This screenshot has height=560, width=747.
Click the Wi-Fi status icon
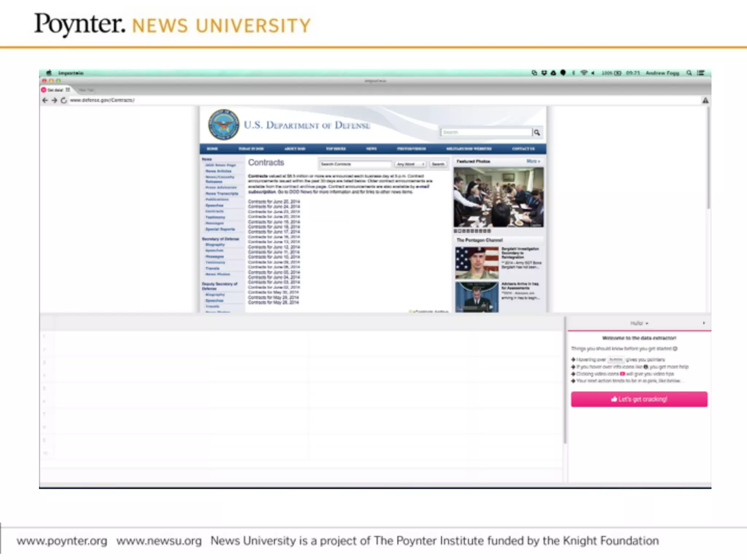coord(584,73)
